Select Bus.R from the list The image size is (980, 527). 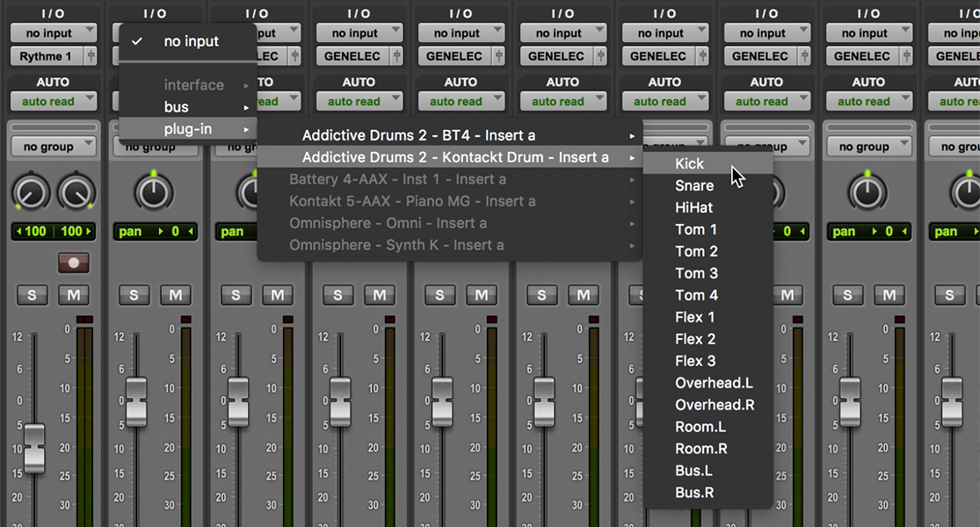click(x=708, y=492)
